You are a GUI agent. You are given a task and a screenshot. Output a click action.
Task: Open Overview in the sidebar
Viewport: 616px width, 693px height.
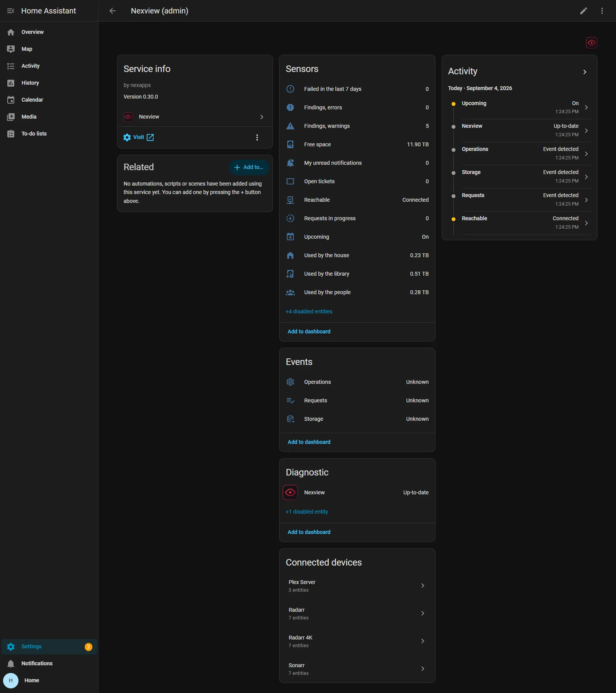pyautogui.click(x=49, y=32)
